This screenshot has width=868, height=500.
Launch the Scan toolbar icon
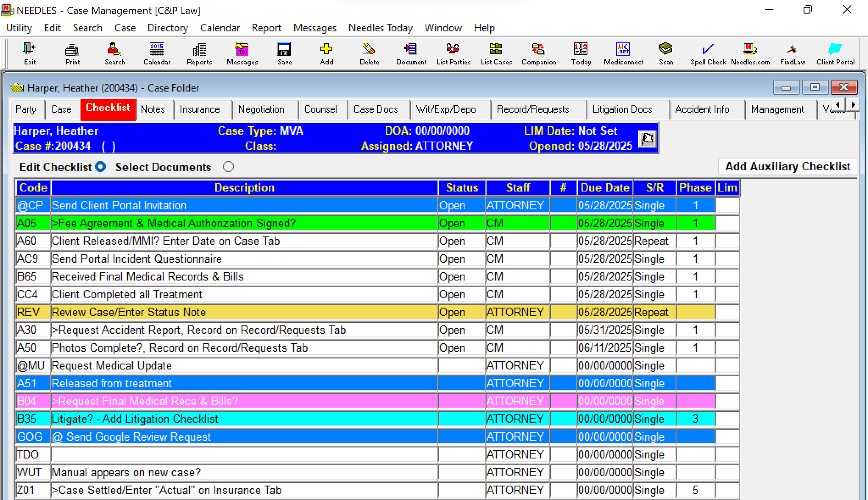665,53
